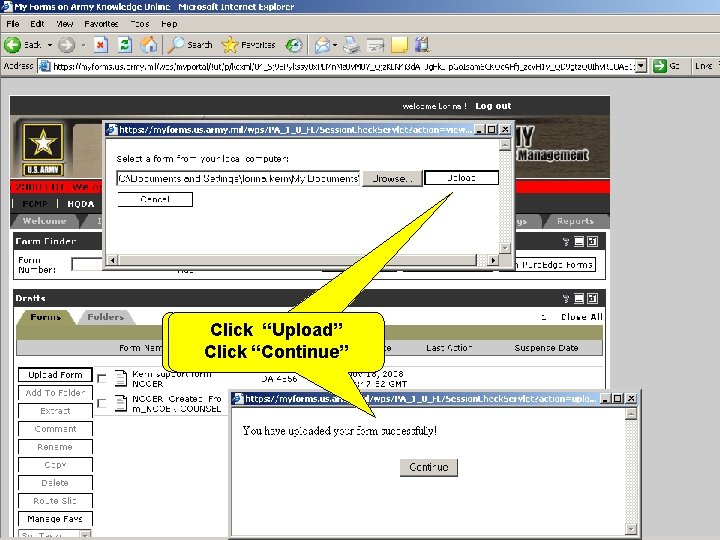Click the Research clipboard toolbar icon
This screenshot has width=720, height=540.
pyautogui.click(x=422, y=45)
